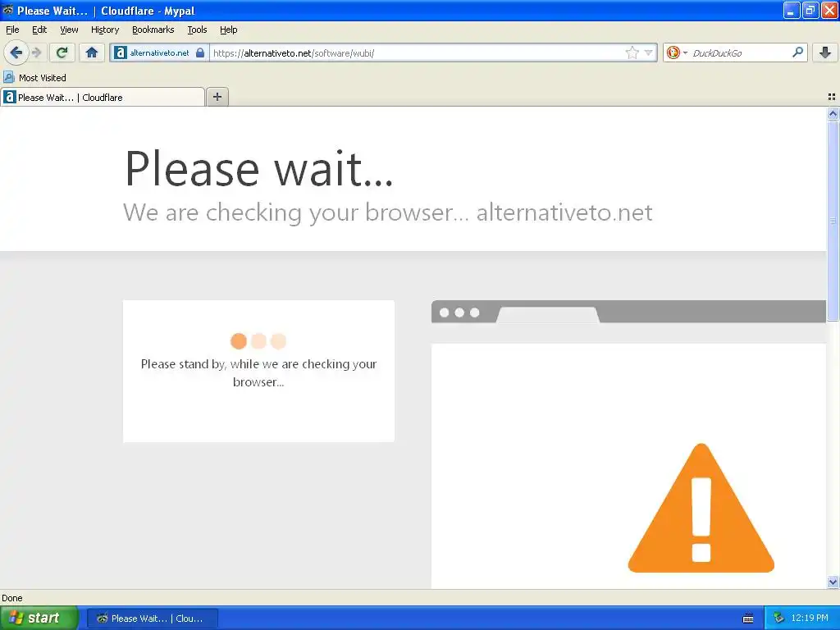Open the Tools menu

[x=197, y=30]
